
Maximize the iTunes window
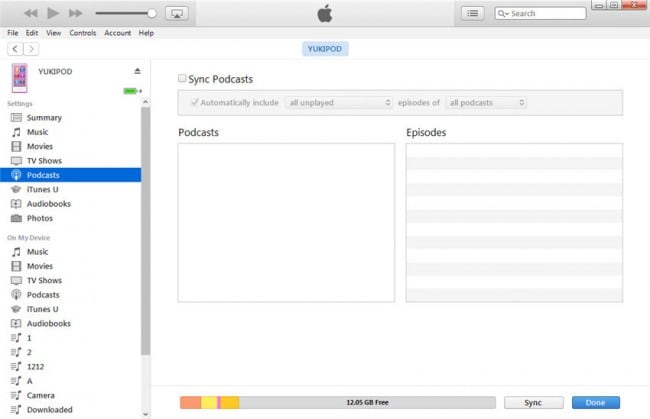point(614,5)
